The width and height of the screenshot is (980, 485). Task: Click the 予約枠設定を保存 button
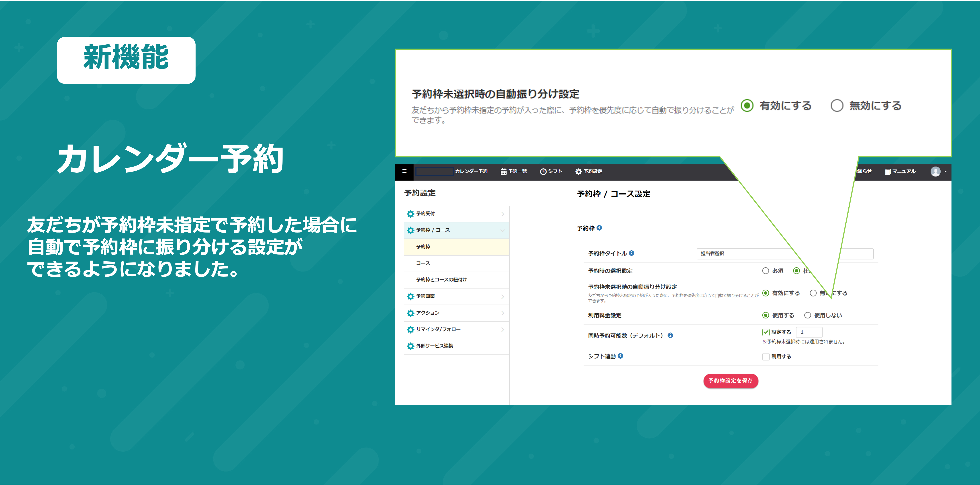coord(731,381)
